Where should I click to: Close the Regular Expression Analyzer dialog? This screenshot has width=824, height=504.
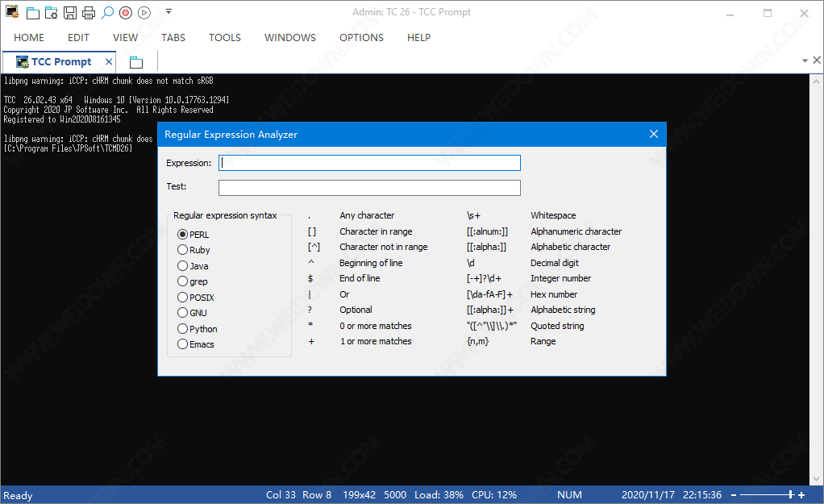[654, 134]
